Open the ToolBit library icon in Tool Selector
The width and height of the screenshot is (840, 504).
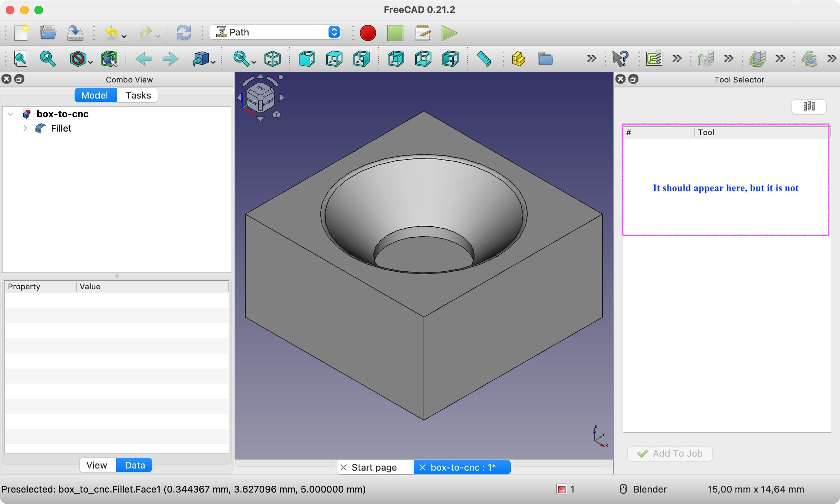pos(809,106)
